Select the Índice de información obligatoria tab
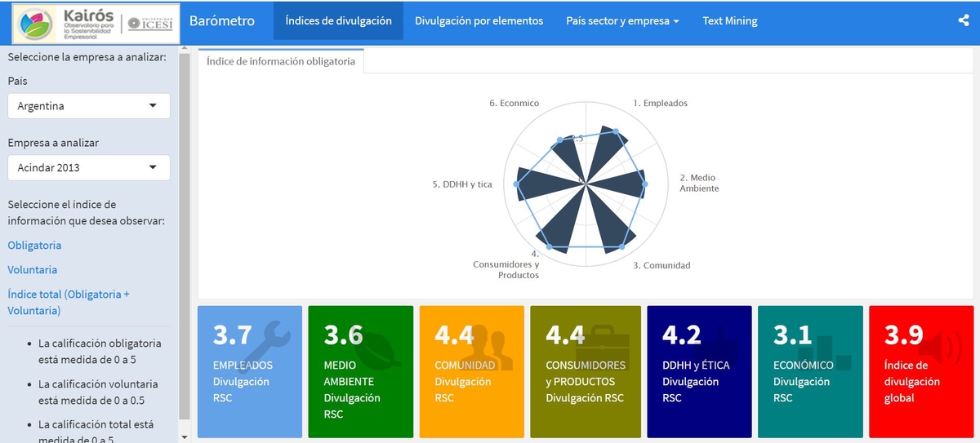Screen dimensions: 980x443 (281, 61)
